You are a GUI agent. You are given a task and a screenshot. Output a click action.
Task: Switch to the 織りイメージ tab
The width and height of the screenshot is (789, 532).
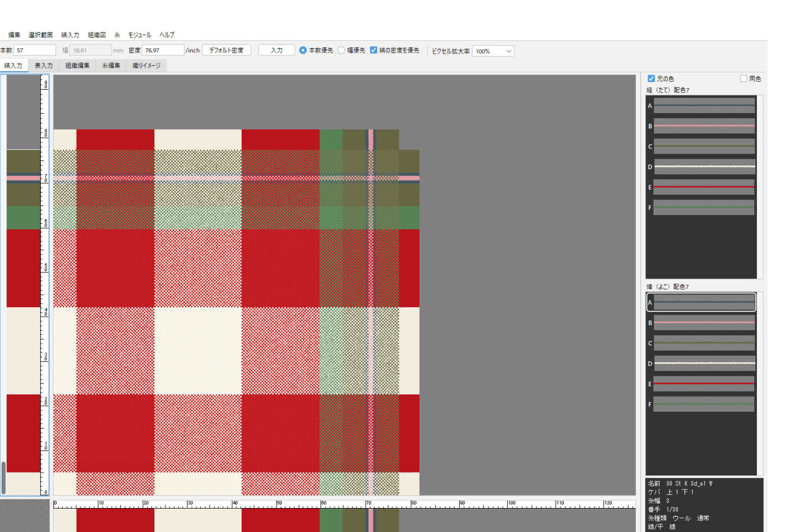point(146,66)
